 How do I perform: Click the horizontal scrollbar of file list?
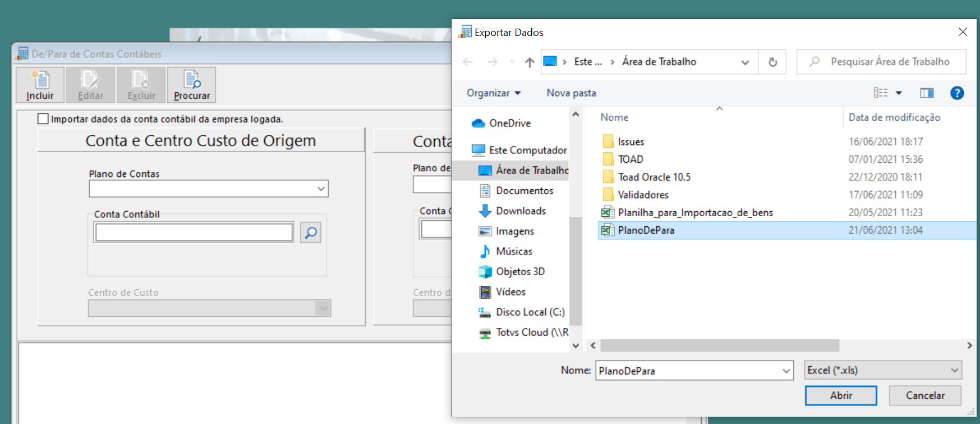[x=720, y=345]
